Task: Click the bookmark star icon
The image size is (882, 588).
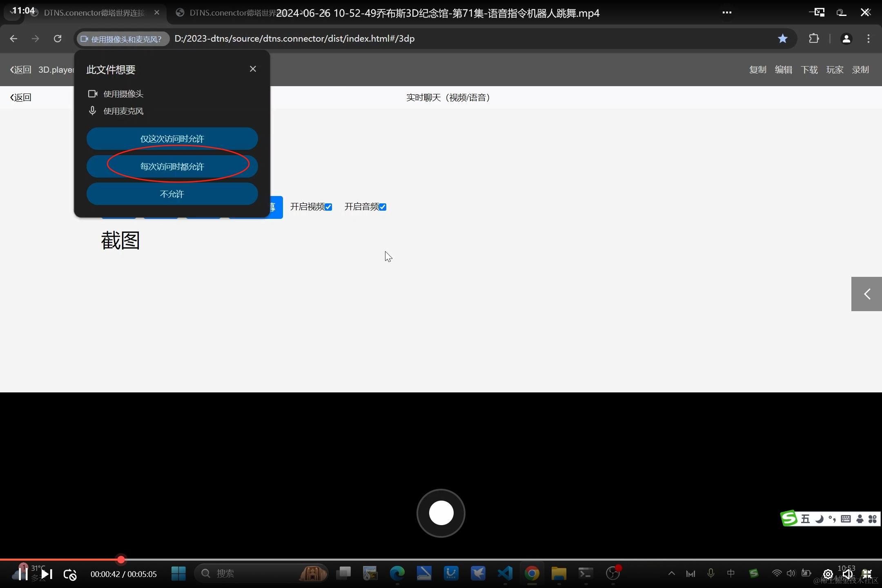Action: (782, 38)
